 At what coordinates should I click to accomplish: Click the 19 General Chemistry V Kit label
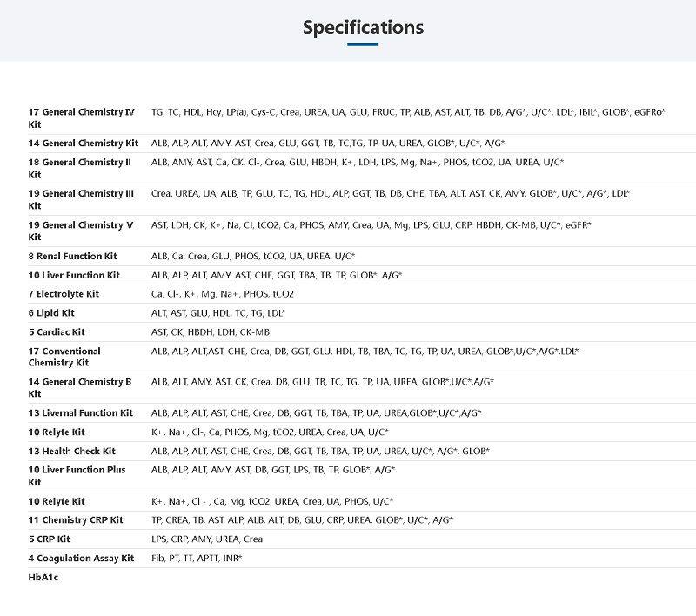point(80,231)
